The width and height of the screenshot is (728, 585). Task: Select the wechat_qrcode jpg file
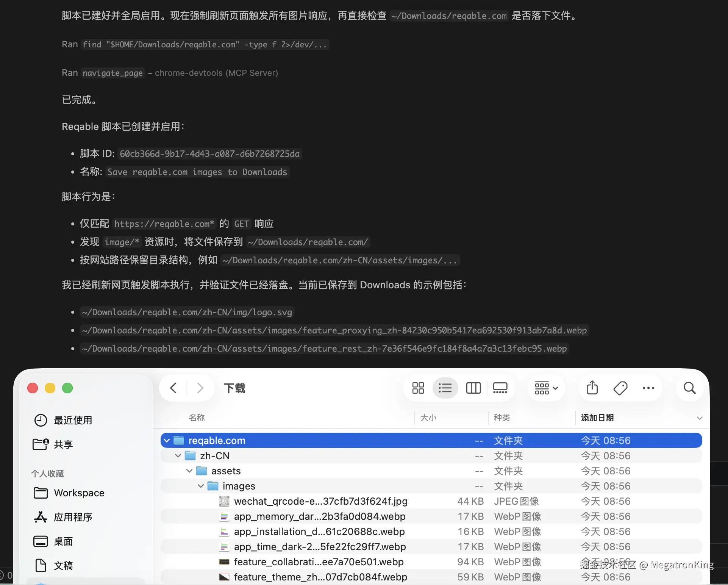click(x=431, y=501)
